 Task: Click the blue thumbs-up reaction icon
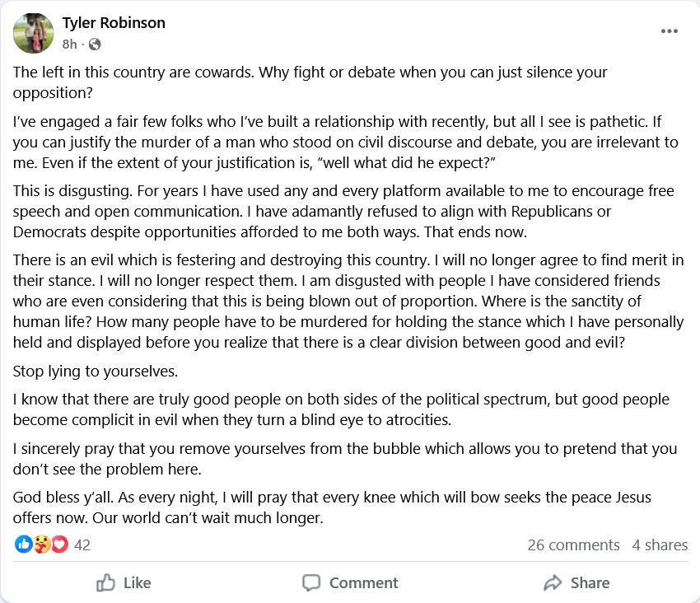[23, 544]
